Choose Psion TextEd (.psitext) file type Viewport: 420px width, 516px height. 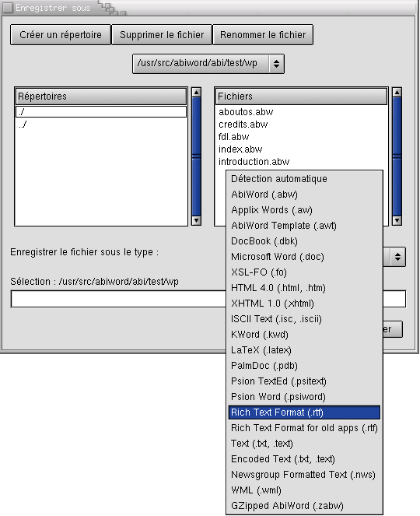point(304,381)
